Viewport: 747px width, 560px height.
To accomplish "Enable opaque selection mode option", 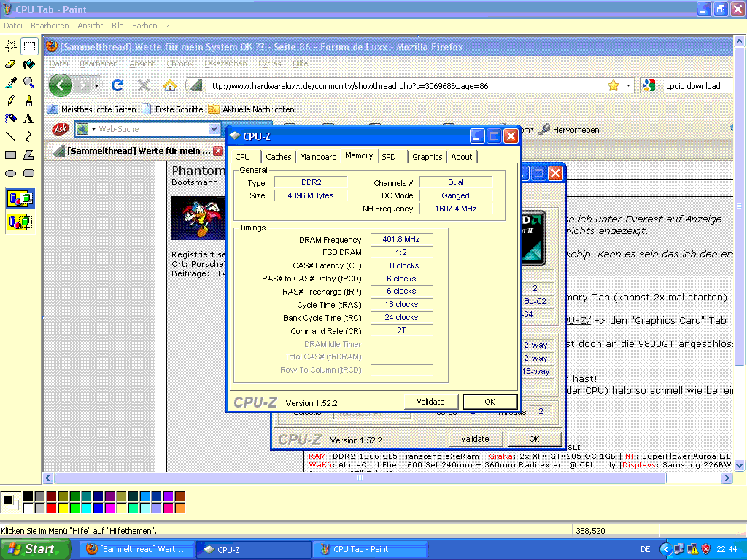I will coord(20,198).
